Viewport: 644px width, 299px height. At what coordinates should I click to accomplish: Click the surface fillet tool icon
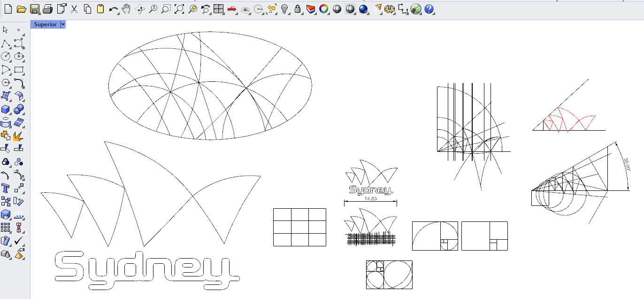pyautogui.click(x=19, y=96)
